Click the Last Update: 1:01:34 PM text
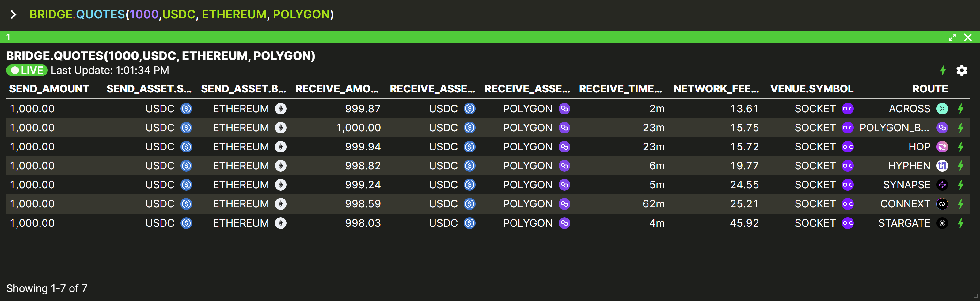The image size is (980, 301). [110, 71]
